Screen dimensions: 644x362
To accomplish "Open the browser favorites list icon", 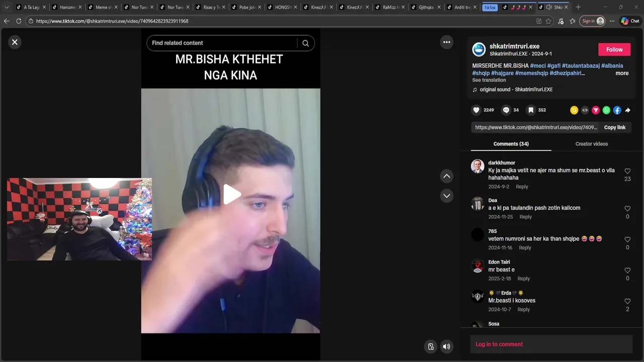I will coord(573,21).
